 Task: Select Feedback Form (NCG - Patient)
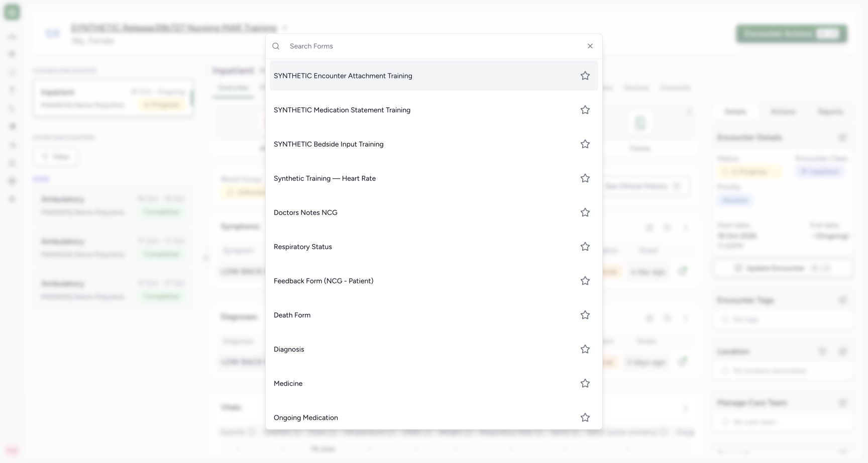(434, 281)
